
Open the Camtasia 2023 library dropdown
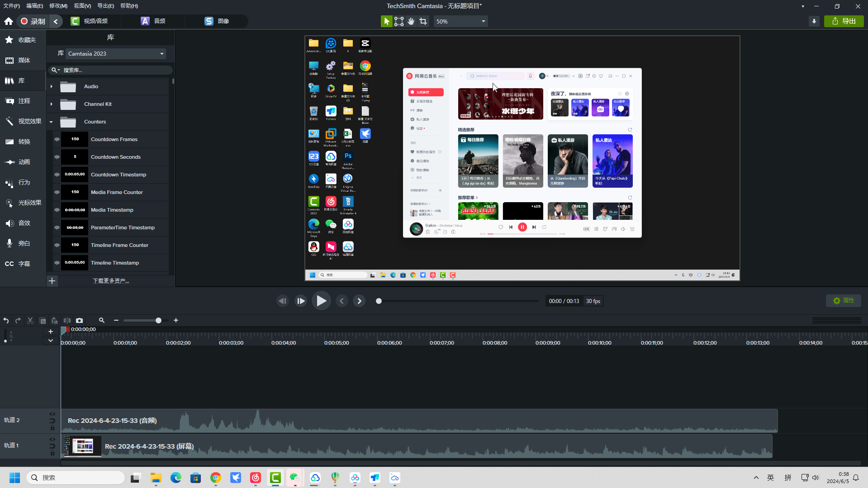click(x=116, y=53)
